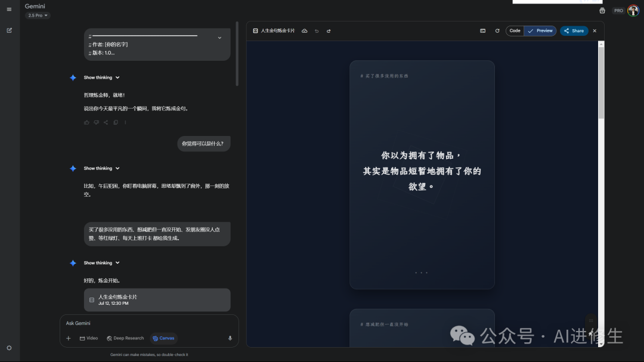
Task: Click the blue Share button on the Canvas
Action: click(573, 30)
